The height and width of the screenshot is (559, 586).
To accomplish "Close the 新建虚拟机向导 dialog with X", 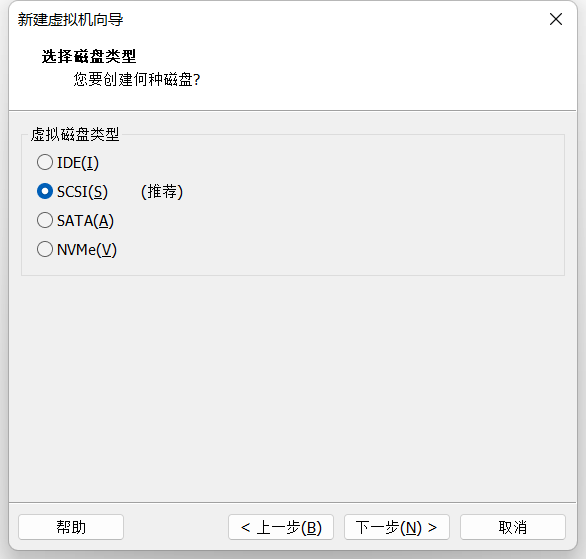I will (556, 19).
